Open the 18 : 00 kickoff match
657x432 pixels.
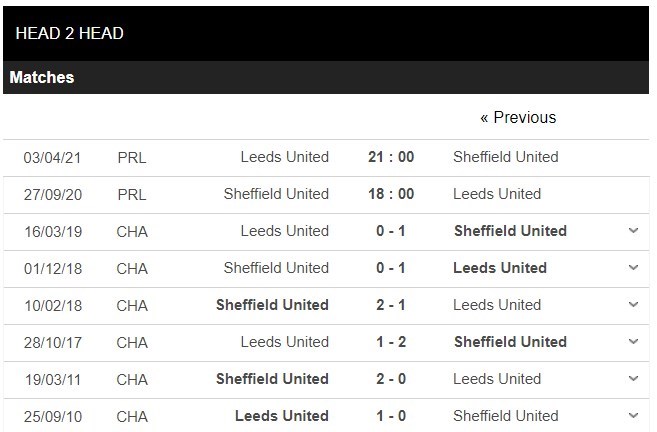[390, 194]
